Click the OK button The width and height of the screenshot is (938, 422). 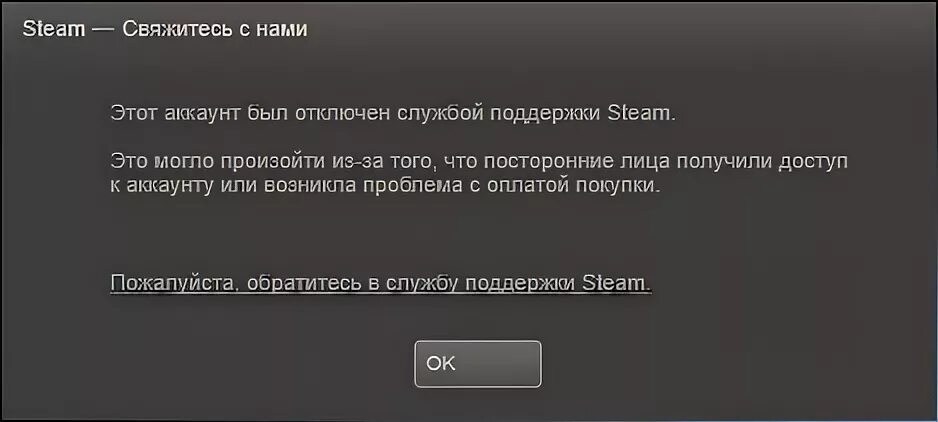point(477,364)
